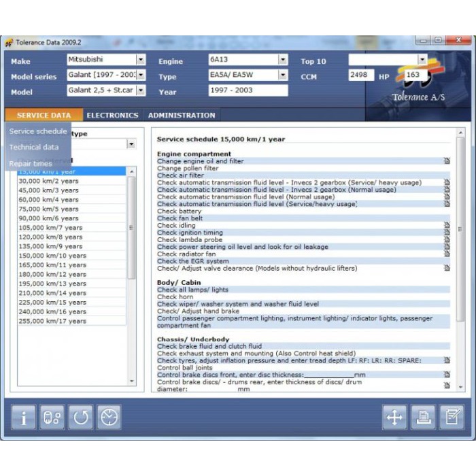Open note icon beside Check lambda probe
Screen dimensions: 476x476
click(x=447, y=239)
